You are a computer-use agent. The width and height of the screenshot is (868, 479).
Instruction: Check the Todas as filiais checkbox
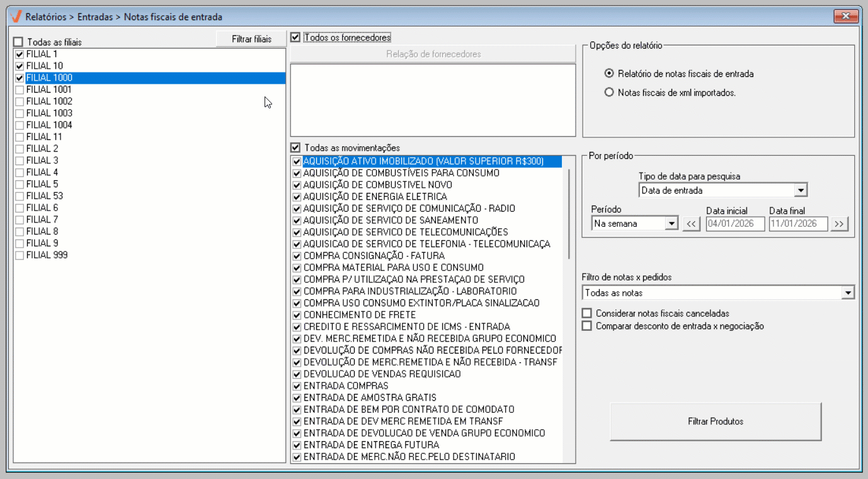(x=18, y=42)
